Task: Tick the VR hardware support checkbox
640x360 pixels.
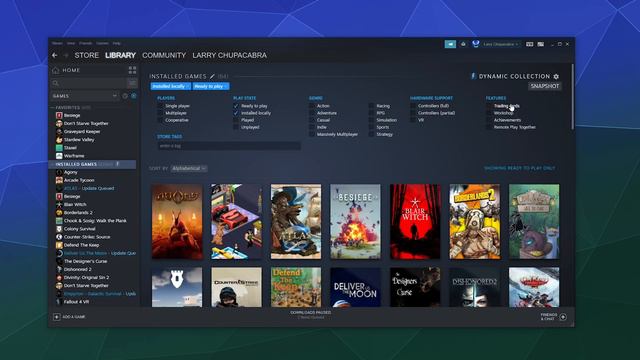Action: 413,120
